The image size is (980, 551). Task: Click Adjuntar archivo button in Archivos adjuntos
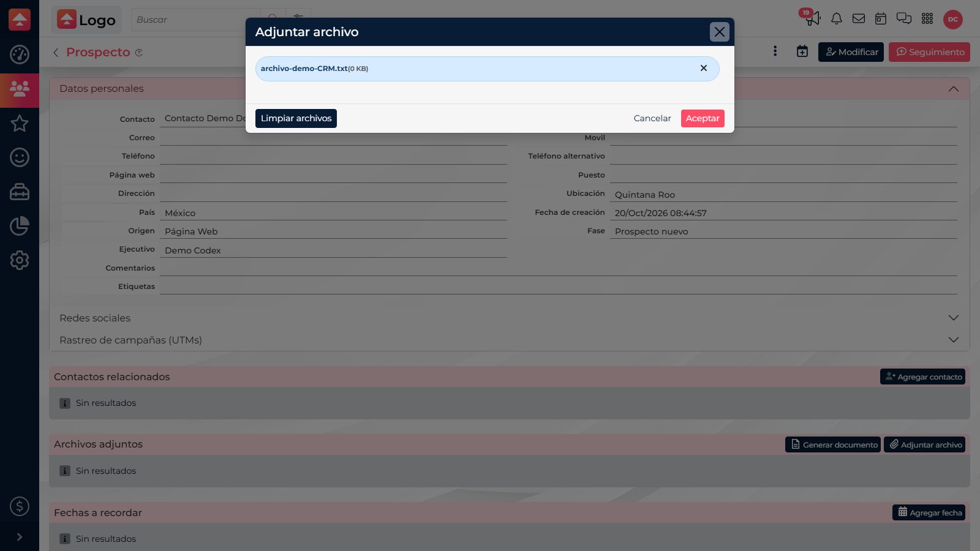[x=924, y=444]
